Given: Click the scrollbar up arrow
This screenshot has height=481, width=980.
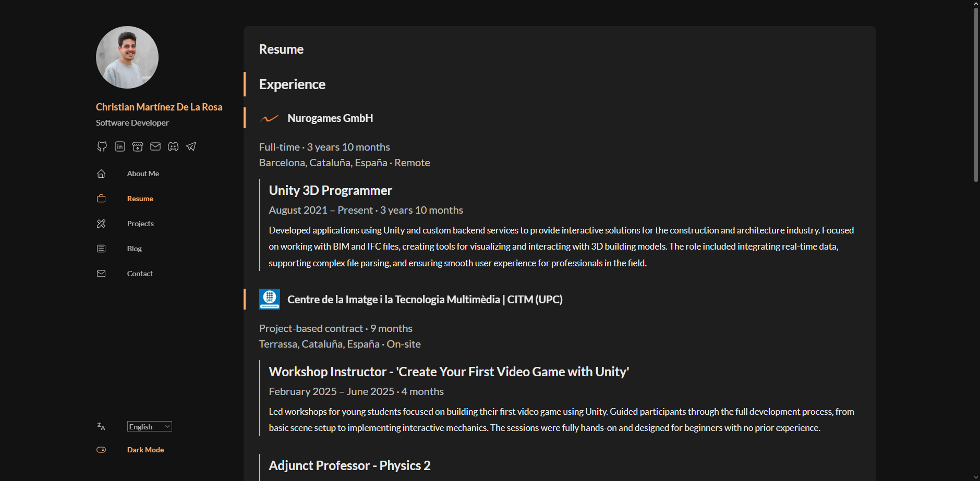Looking at the screenshot, I should pos(976,4).
